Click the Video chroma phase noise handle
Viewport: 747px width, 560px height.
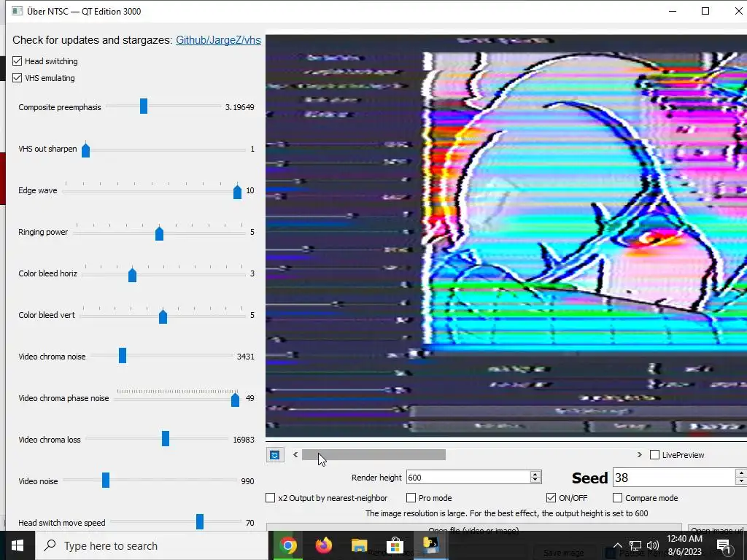click(235, 399)
